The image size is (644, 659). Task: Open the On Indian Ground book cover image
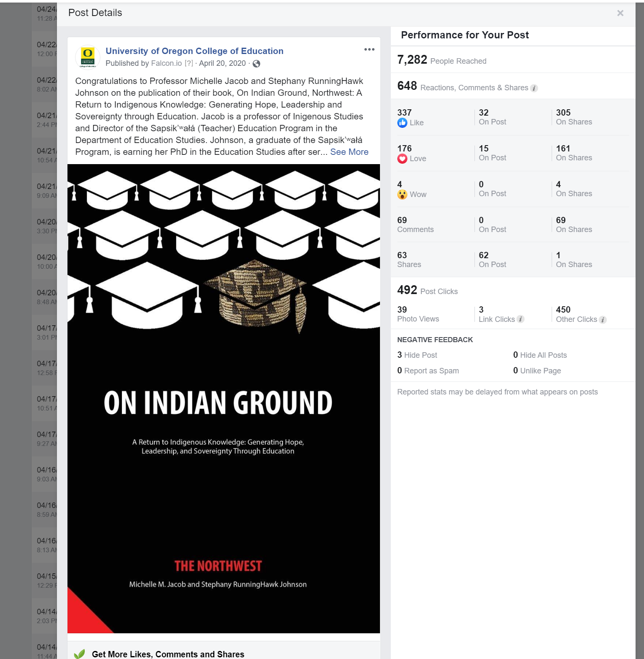(224, 398)
